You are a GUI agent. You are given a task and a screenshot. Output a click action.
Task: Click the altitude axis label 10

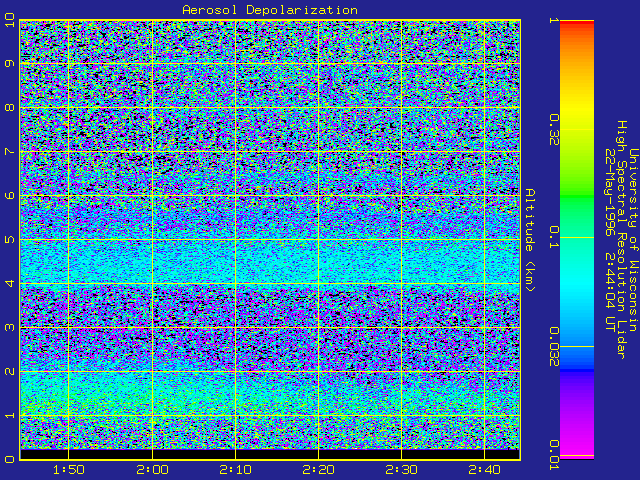(9, 20)
